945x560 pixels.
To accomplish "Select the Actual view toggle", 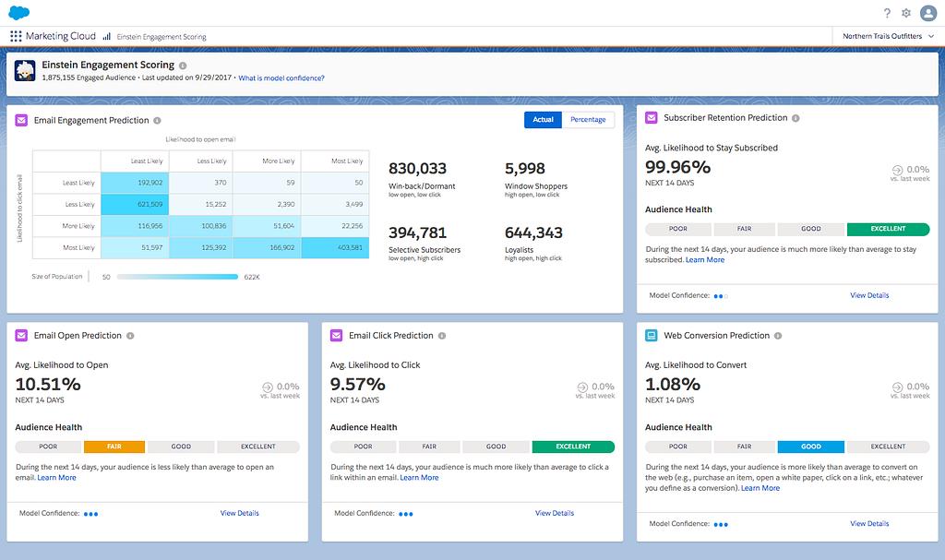I will pyautogui.click(x=543, y=120).
